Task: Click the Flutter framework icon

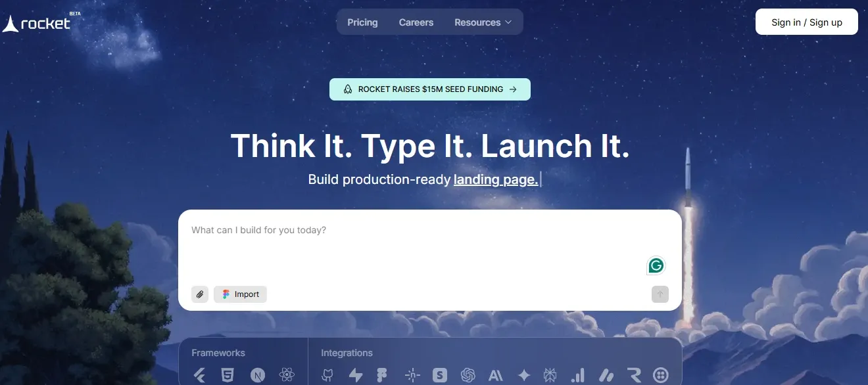Action: pyautogui.click(x=200, y=375)
